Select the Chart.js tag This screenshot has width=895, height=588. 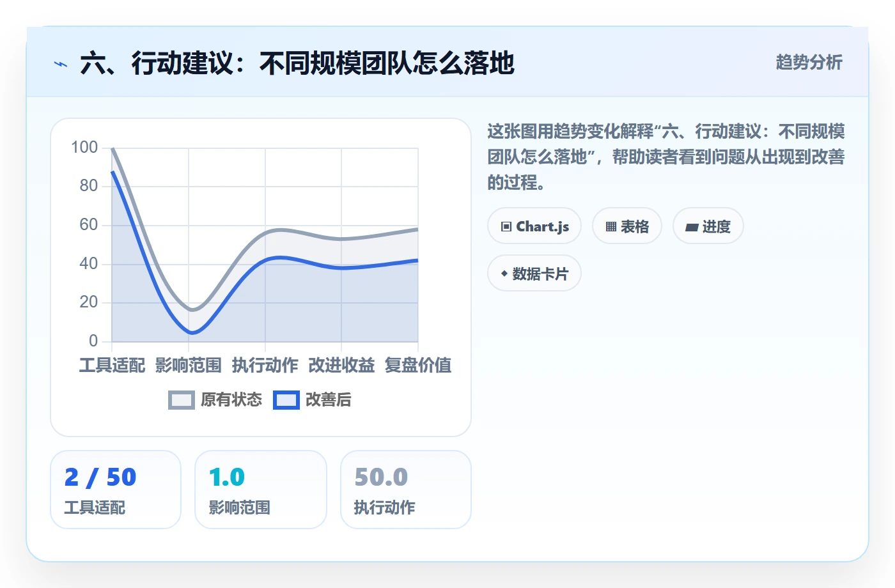(x=534, y=226)
